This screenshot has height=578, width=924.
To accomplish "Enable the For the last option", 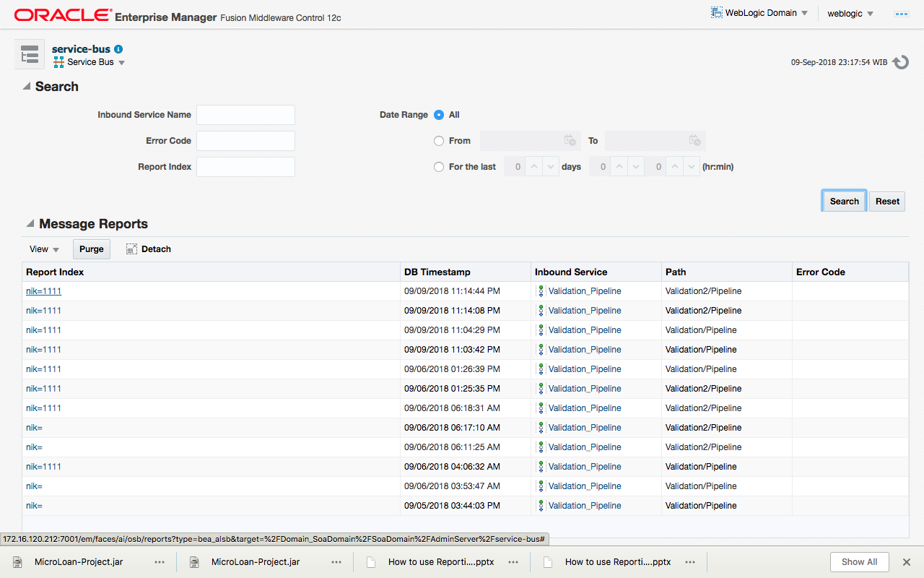I will [x=439, y=166].
